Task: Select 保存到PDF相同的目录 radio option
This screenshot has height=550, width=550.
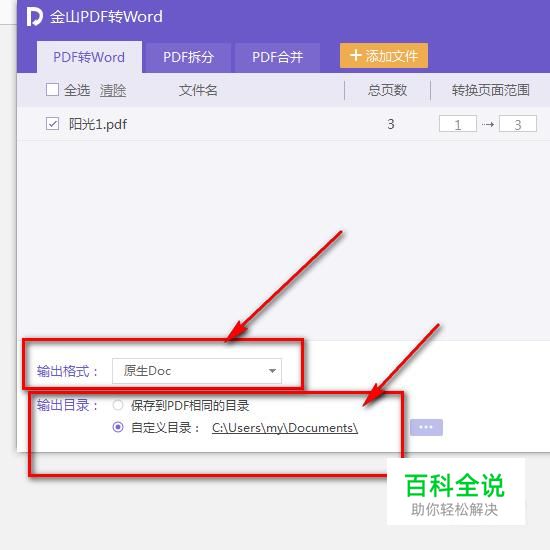Action: [118, 405]
